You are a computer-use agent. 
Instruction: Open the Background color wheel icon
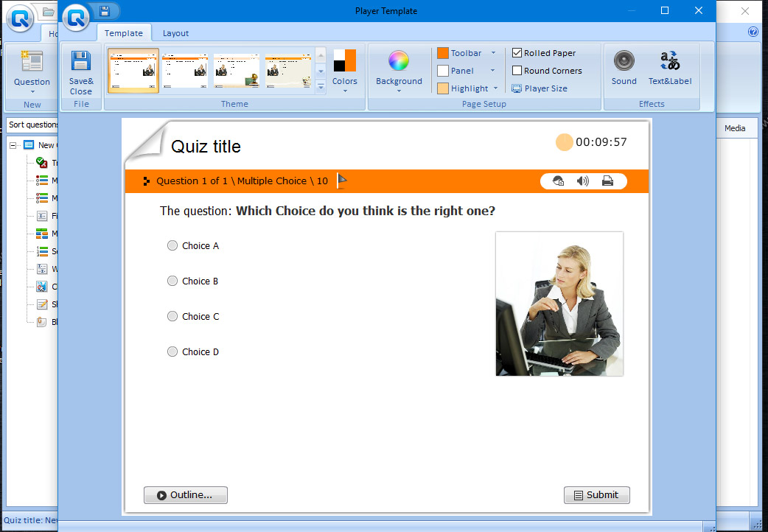click(x=398, y=60)
